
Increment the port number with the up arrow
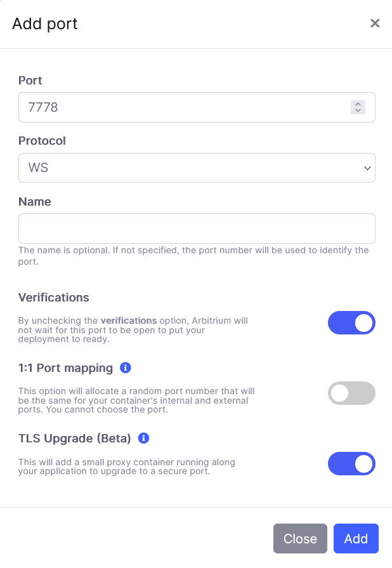(358, 104)
